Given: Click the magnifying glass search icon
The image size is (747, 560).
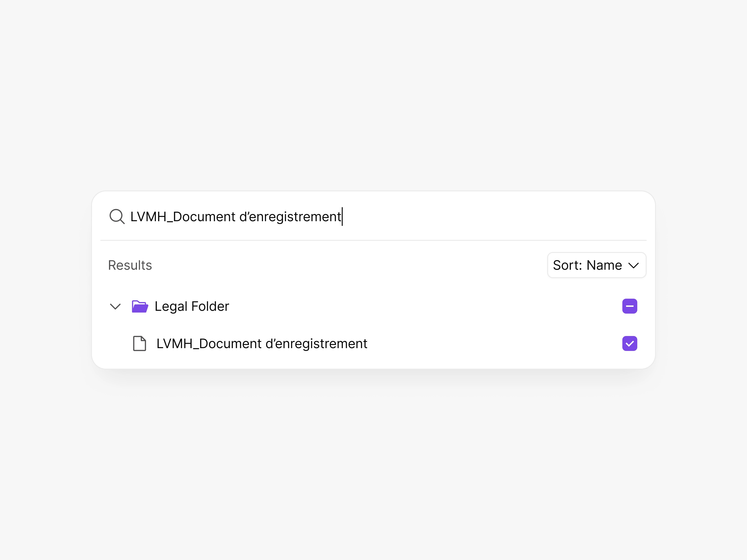Looking at the screenshot, I should tap(117, 216).
